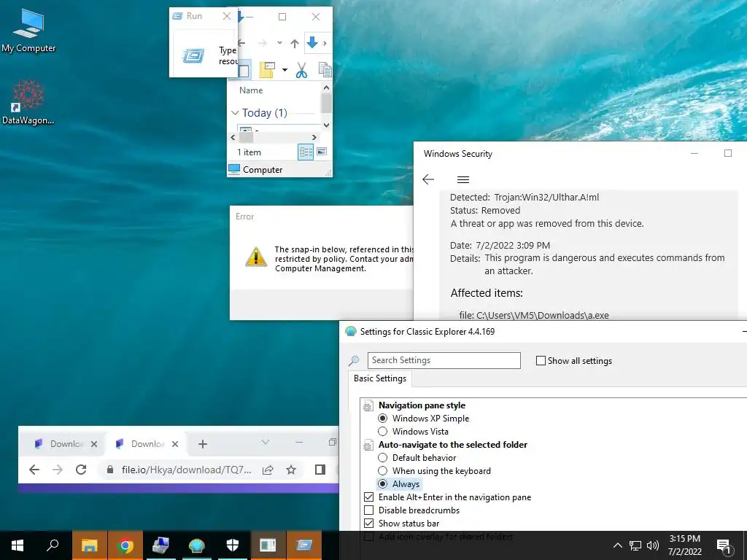Click Chrome back arrow
Viewport: 747px width, 560px height.
click(x=34, y=470)
